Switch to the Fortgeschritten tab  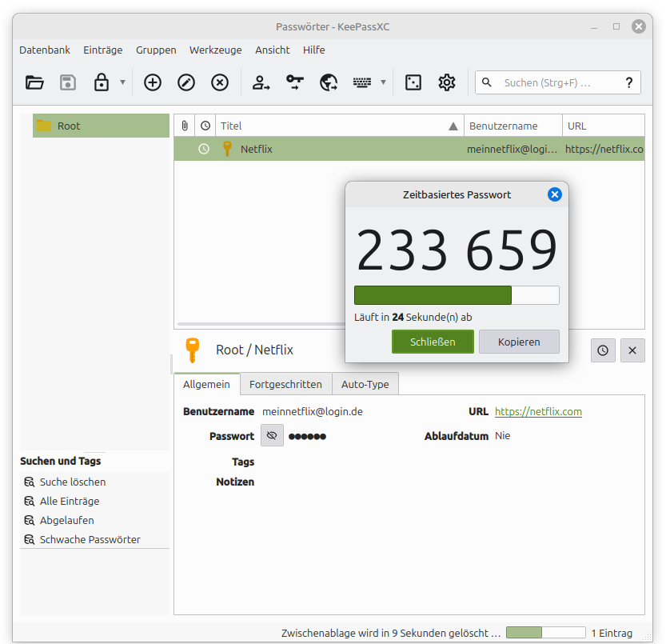click(285, 385)
